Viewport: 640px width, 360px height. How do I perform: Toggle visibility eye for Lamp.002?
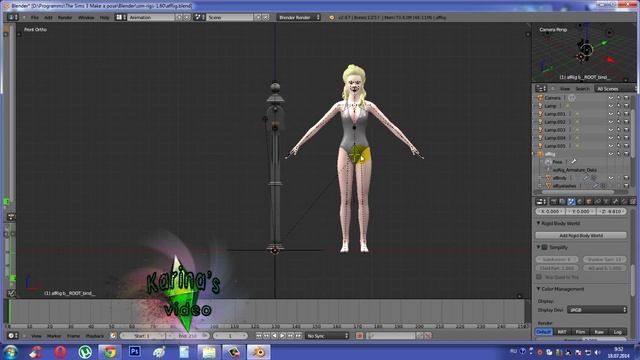611,122
